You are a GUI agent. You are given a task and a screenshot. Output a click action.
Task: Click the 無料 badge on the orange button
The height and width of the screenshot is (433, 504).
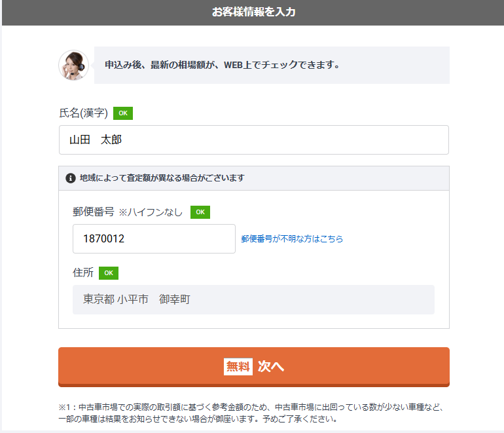(x=238, y=367)
